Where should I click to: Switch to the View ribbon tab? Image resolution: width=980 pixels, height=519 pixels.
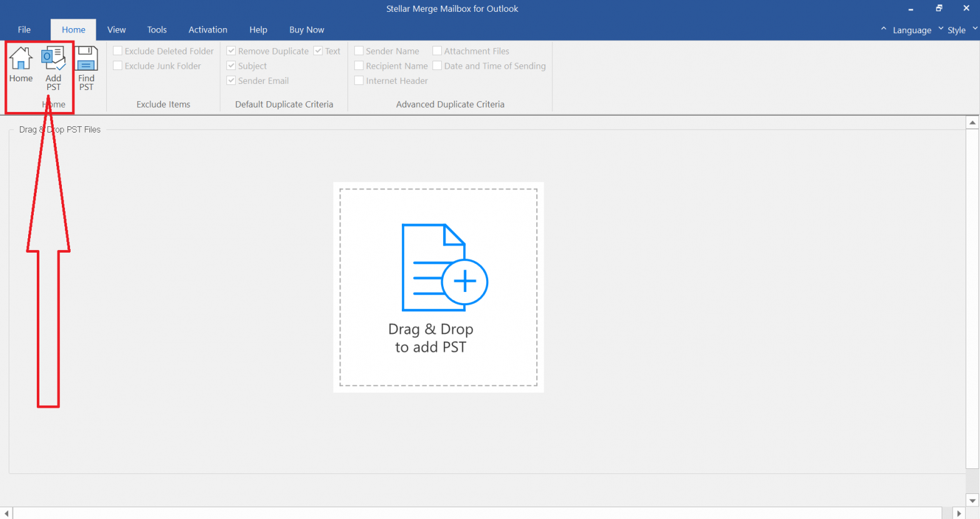116,29
